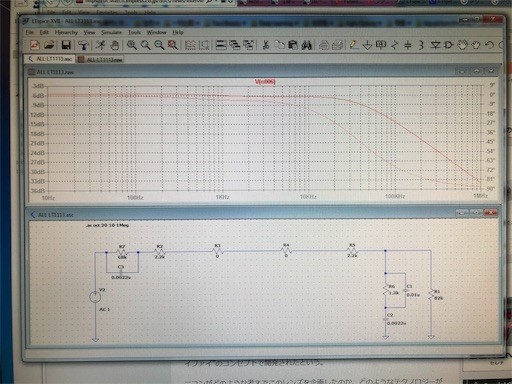This screenshot has height=384, width=512.
Task: Switch to the ALL LT1113.raw tab
Action: 100,59
